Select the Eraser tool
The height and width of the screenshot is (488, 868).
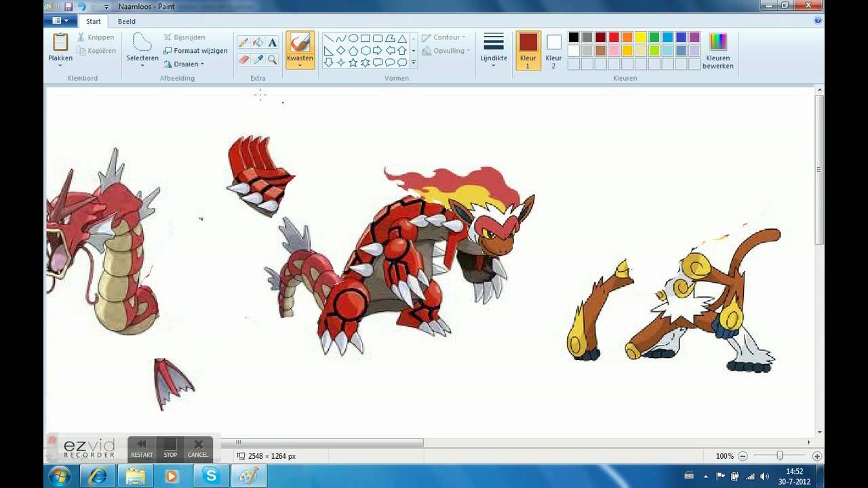click(x=243, y=60)
